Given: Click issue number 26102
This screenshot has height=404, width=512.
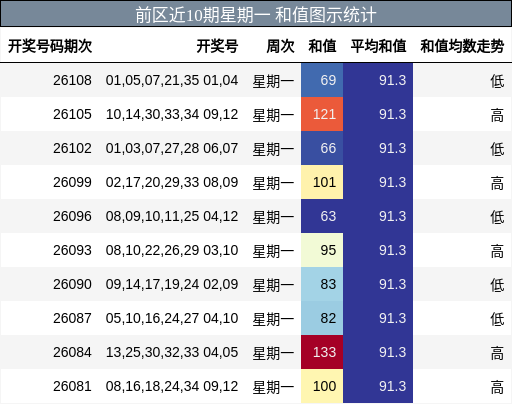Looking at the screenshot, I should (x=72, y=148).
